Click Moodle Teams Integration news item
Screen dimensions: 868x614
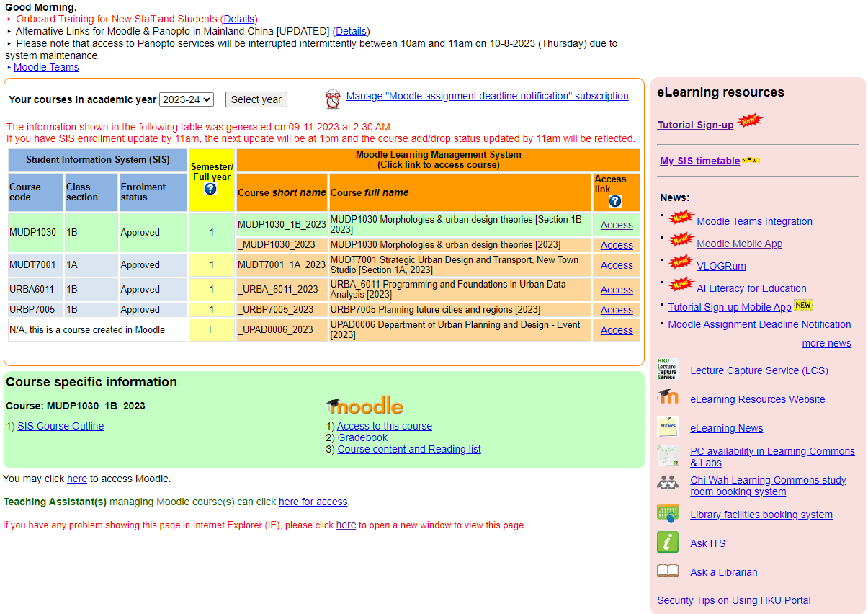click(754, 221)
